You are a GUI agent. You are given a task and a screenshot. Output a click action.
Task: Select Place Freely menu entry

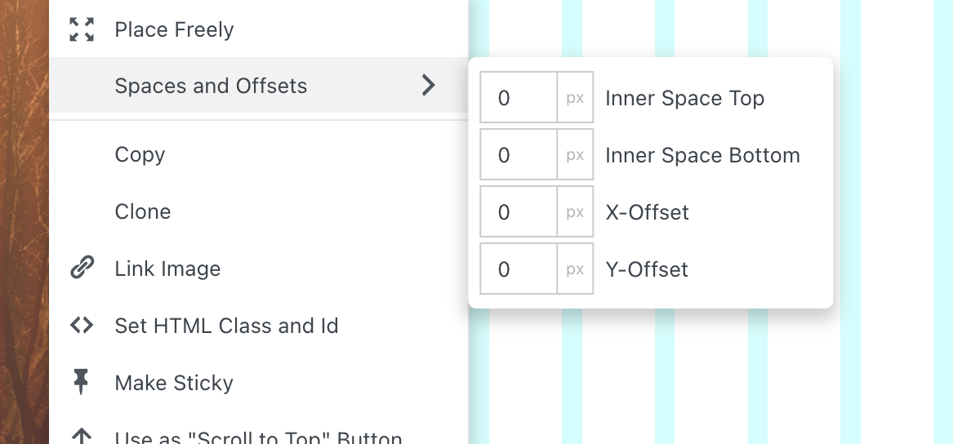(174, 29)
